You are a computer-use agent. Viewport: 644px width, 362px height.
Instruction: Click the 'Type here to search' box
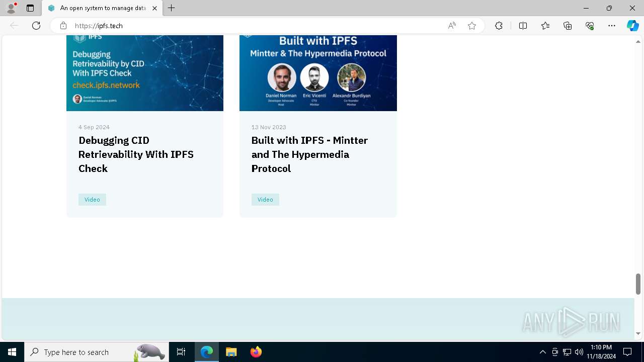96,352
